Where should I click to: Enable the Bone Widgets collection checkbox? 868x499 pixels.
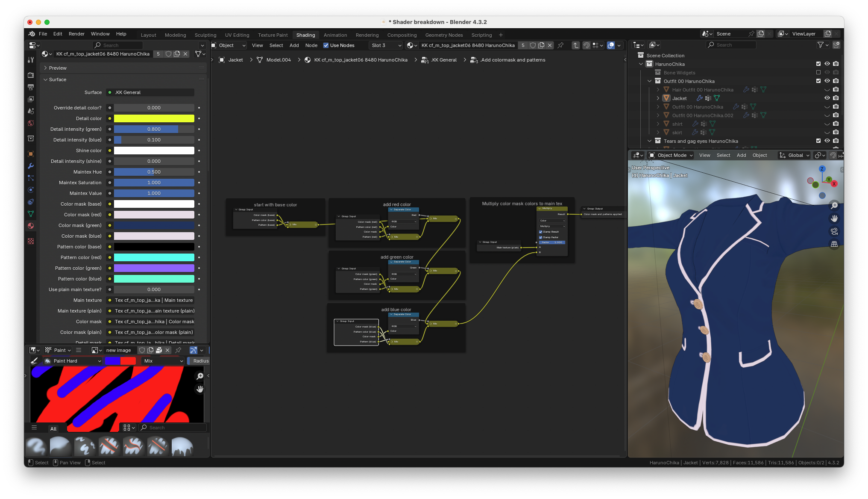click(818, 72)
